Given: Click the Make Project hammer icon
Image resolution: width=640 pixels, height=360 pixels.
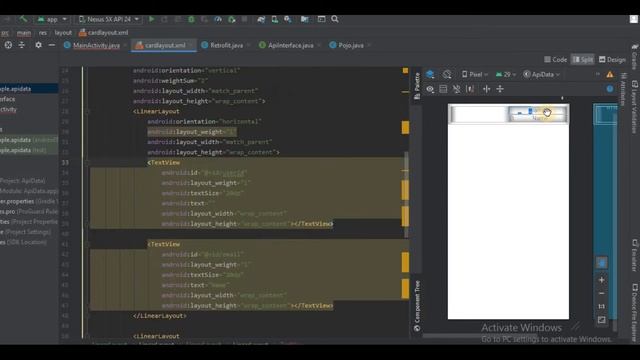Looking at the screenshot, I should click(23, 19).
